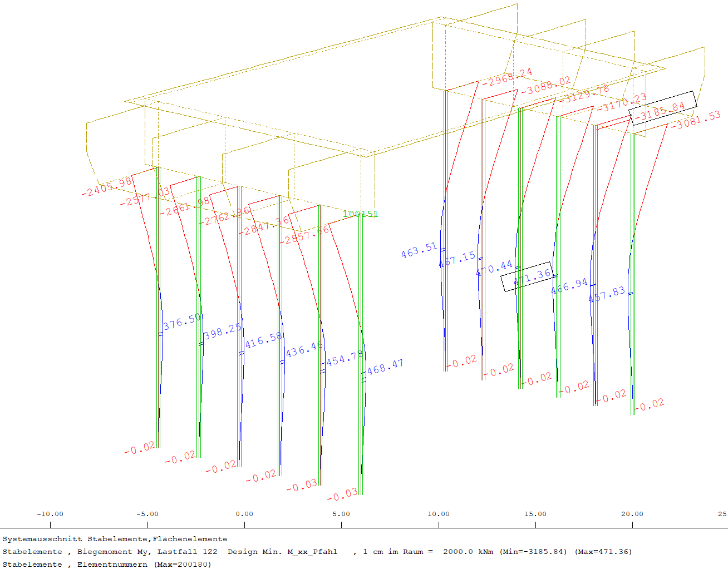Click the green element number 100151

[x=361, y=214]
